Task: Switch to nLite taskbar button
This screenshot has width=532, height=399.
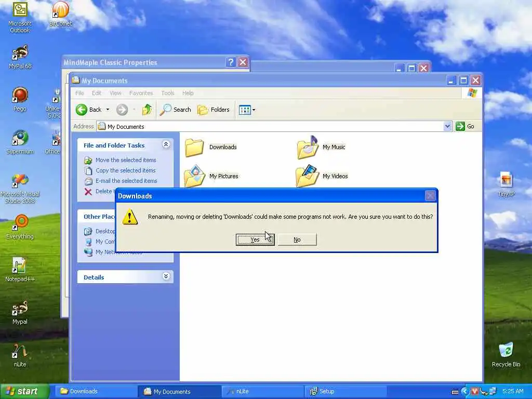Action: pos(263,391)
